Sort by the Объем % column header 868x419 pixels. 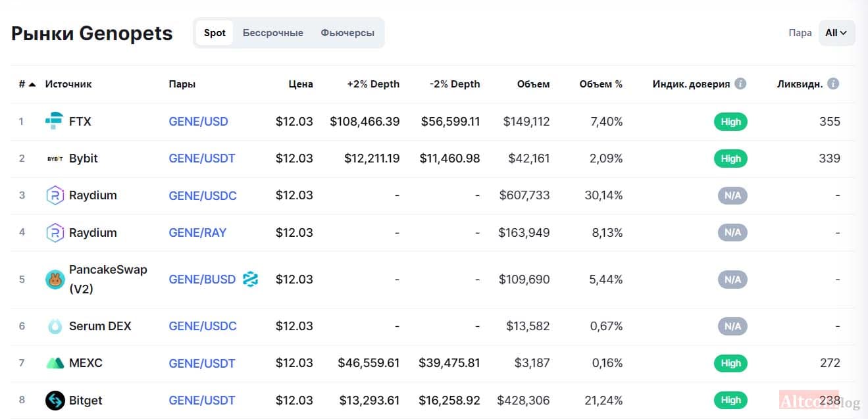[601, 84]
